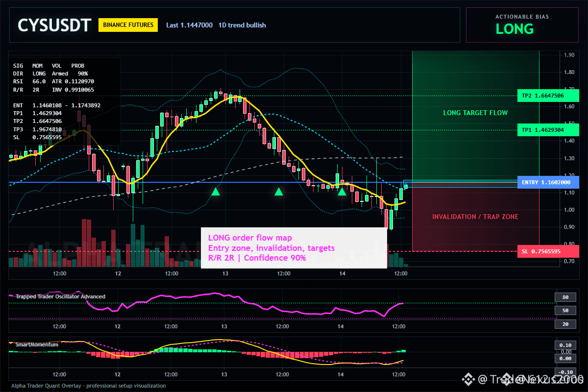The height and width of the screenshot is (392, 588).
Task: Click the ATR 0.1120970 stat
Action: pyautogui.click(x=73, y=81)
